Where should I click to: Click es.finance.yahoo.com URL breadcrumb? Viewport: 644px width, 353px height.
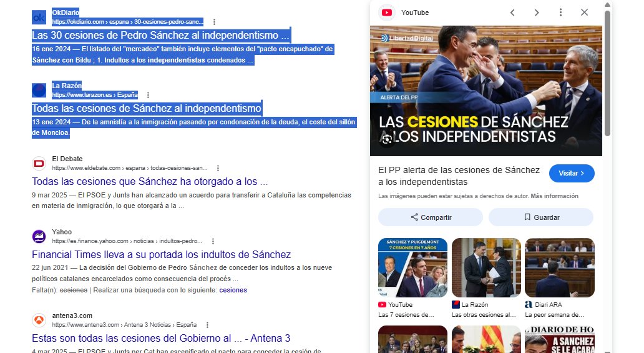tap(127, 241)
